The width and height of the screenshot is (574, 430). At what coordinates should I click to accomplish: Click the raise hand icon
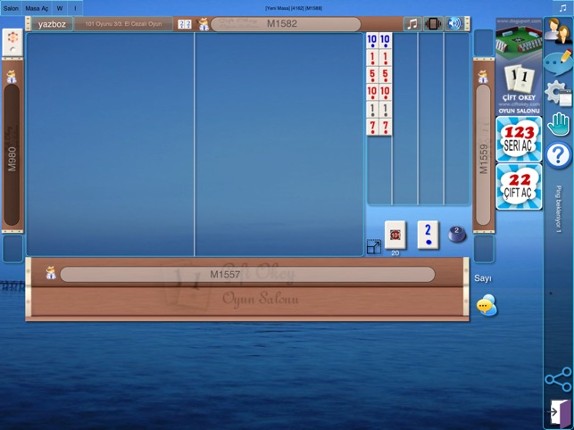(x=558, y=124)
